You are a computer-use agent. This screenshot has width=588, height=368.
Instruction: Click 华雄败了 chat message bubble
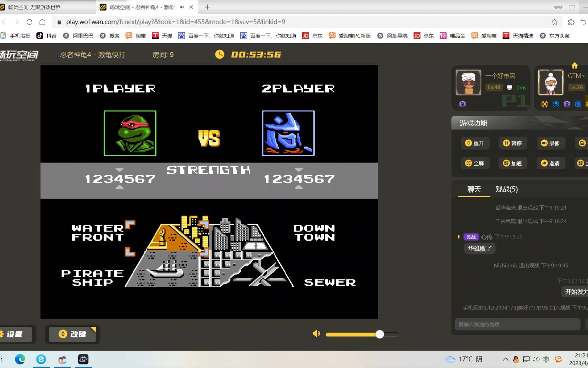[480, 248]
